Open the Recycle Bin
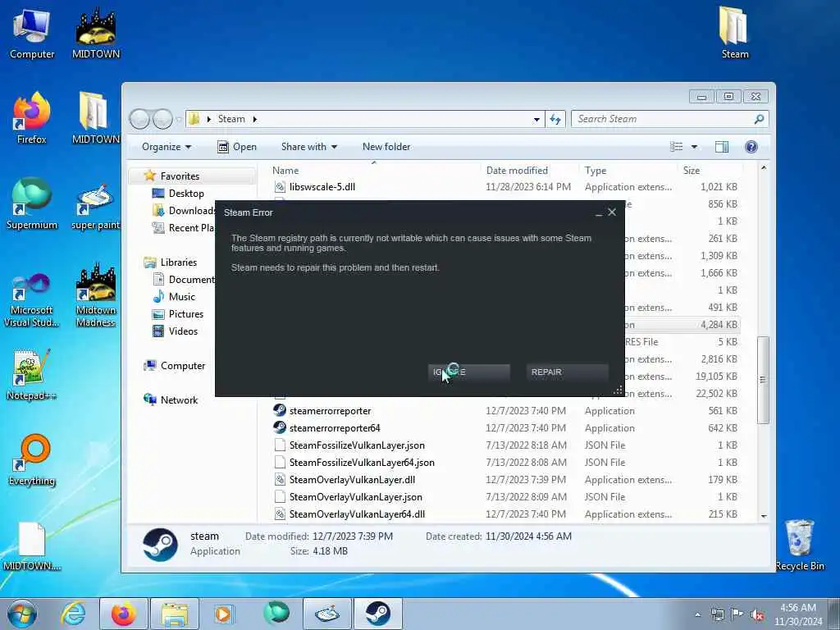Image resolution: width=840 pixels, height=630 pixels. click(x=799, y=546)
